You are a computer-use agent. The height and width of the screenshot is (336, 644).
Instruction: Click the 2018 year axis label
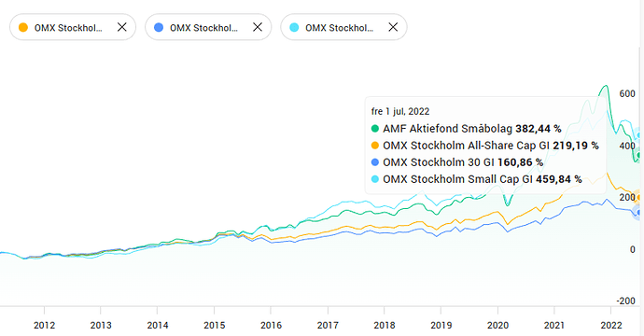click(x=385, y=326)
